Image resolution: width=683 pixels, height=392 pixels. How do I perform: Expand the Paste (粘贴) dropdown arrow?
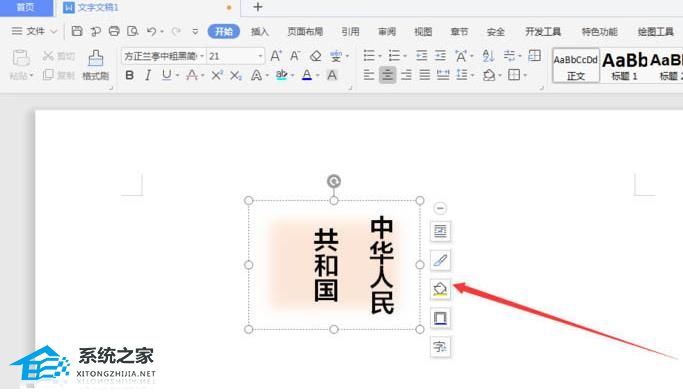tap(31, 76)
